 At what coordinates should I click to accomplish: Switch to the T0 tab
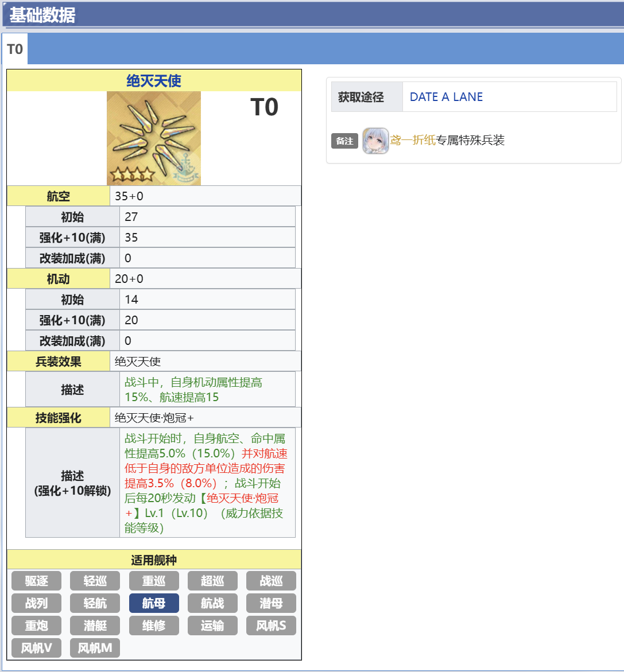click(15, 49)
